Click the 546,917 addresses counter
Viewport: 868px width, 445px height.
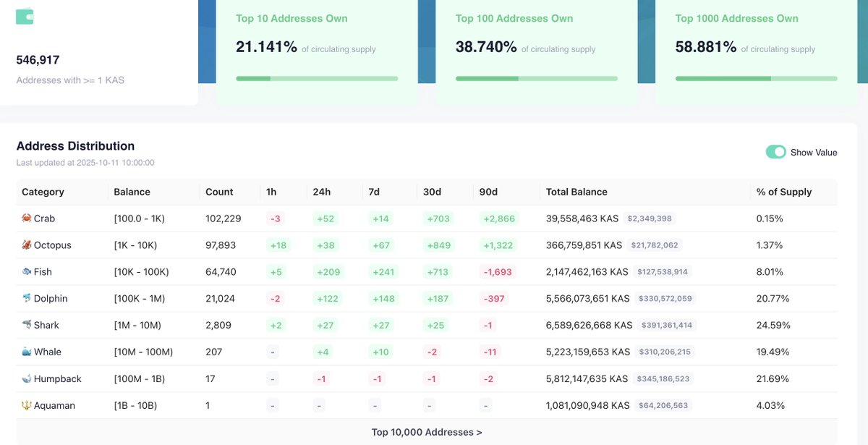coord(37,60)
